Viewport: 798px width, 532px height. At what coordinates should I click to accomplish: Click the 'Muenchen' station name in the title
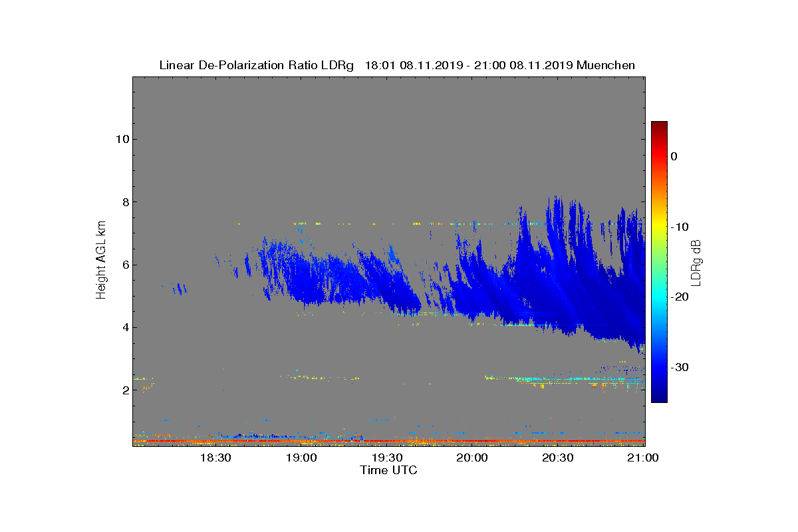[x=606, y=65]
